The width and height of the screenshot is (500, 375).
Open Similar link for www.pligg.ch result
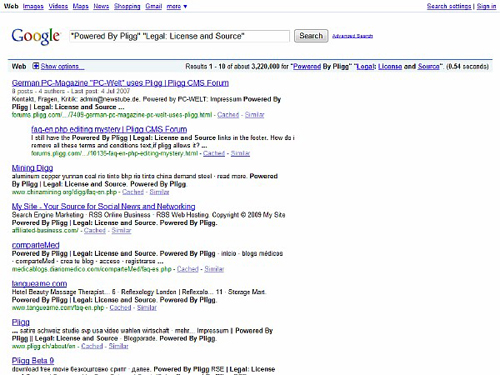(x=118, y=346)
